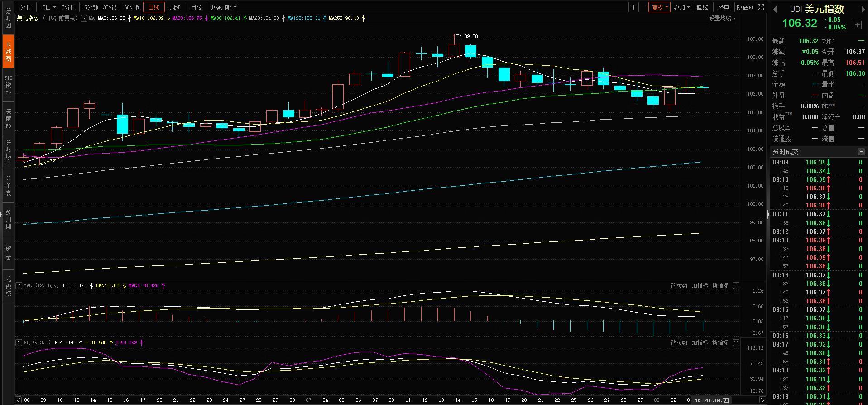This screenshot has height=405, width=868.
Task: Go to next symbol with right arrow
Action: tap(862, 10)
